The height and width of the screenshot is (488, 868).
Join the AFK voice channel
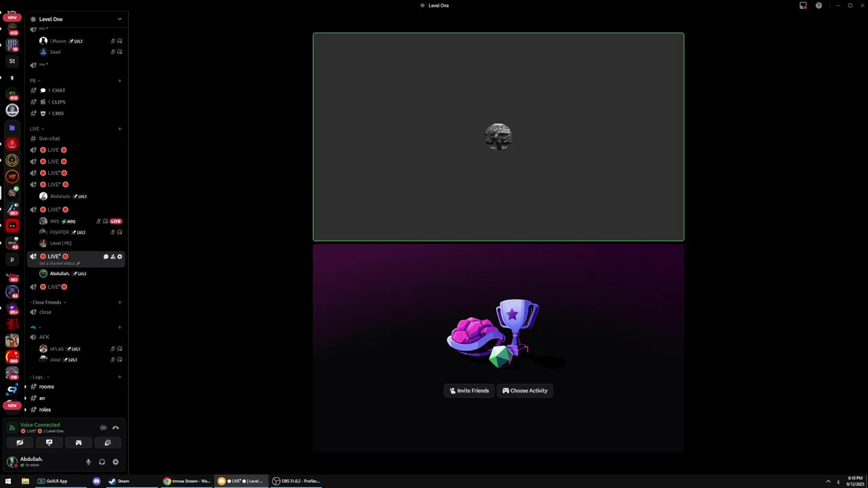[x=76, y=337]
